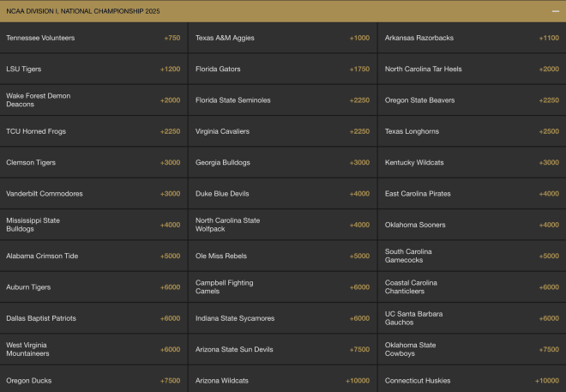Pick North Carolina State Wolfpack +4000
Screen dimensions: 566x392
[x=283, y=225]
